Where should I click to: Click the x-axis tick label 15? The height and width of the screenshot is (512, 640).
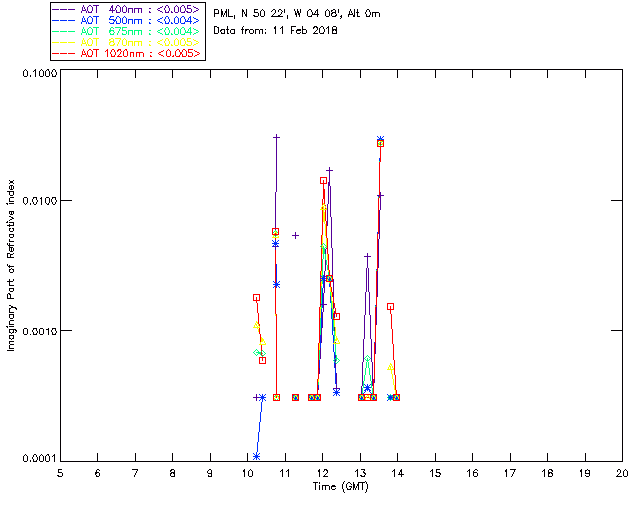pyautogui.click(x=435, y=473)
